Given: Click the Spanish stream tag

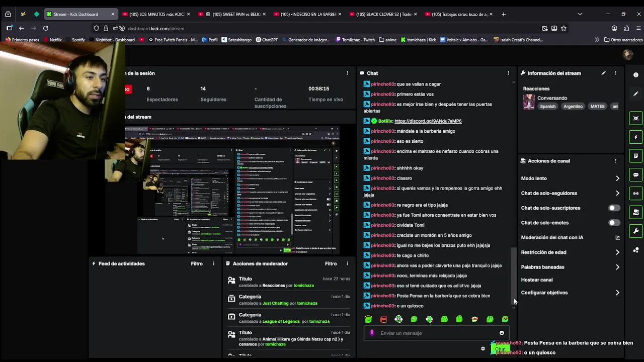Looking at the screenshot, I should 548,107.
